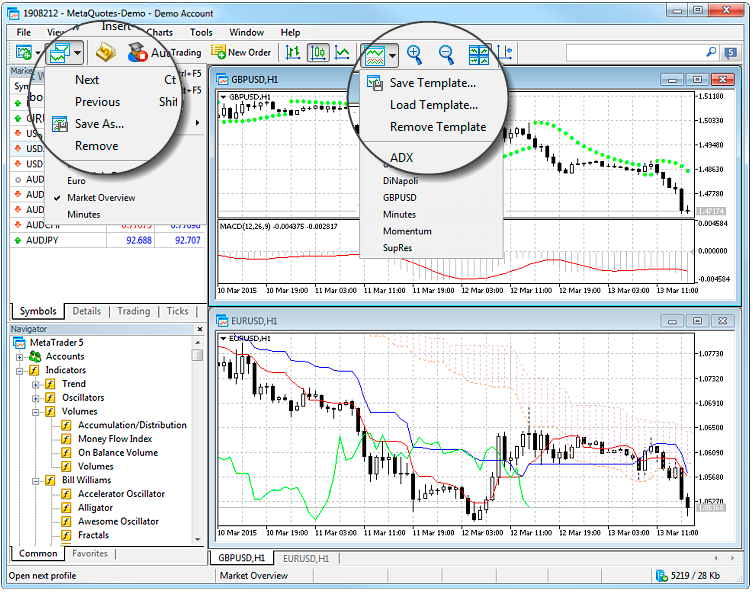Viewport: 753px width, 592px height.
Task: Choose Next in profiles menu
Action: tap(87, 80)
